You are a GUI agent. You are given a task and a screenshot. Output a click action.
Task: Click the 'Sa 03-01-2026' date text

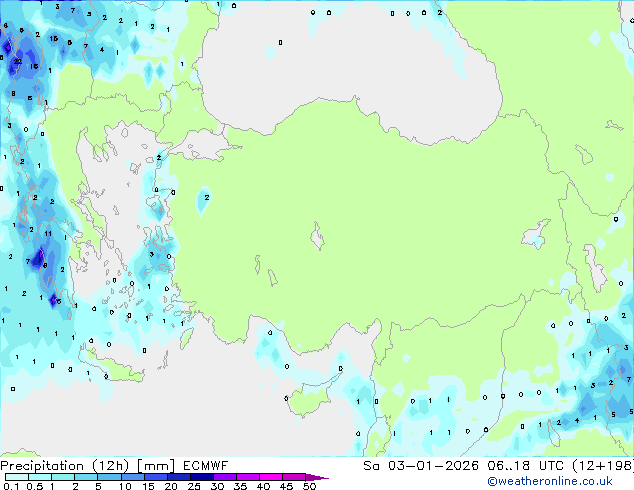[421, 466]
